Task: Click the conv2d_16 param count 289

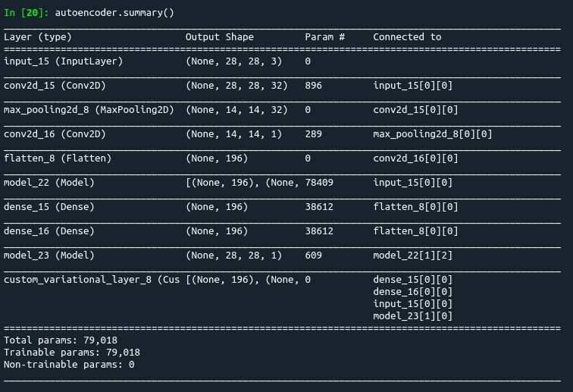Action: pyautogui.click(x=313, y=134)
